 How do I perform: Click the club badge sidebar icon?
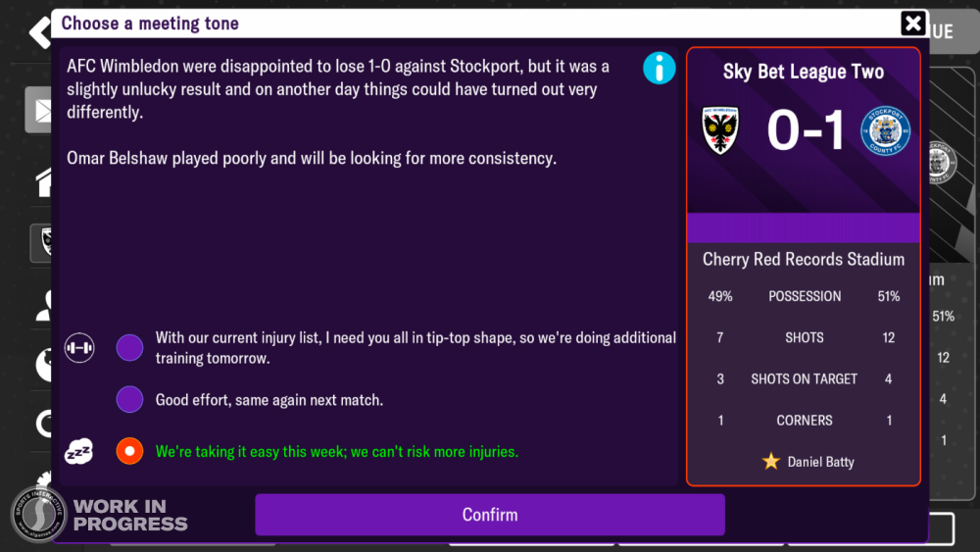[41, 242]
